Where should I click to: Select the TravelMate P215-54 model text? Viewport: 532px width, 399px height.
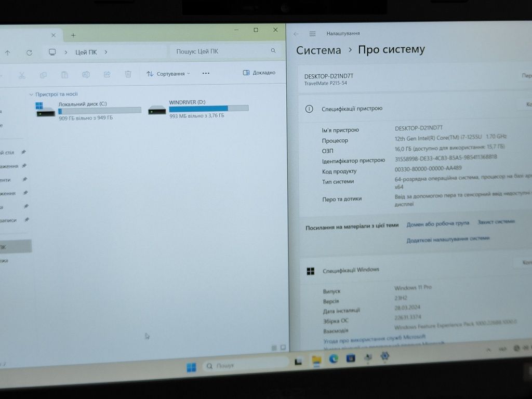point(325,83)
